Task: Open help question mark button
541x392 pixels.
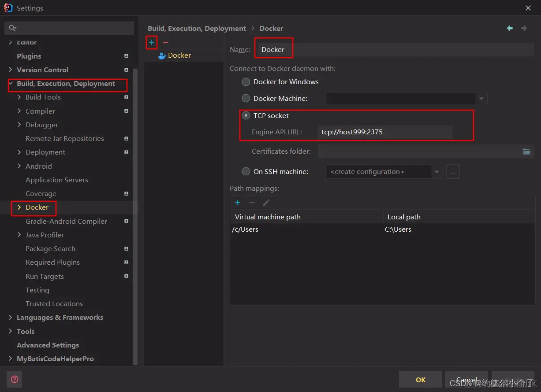Action: 15,379
